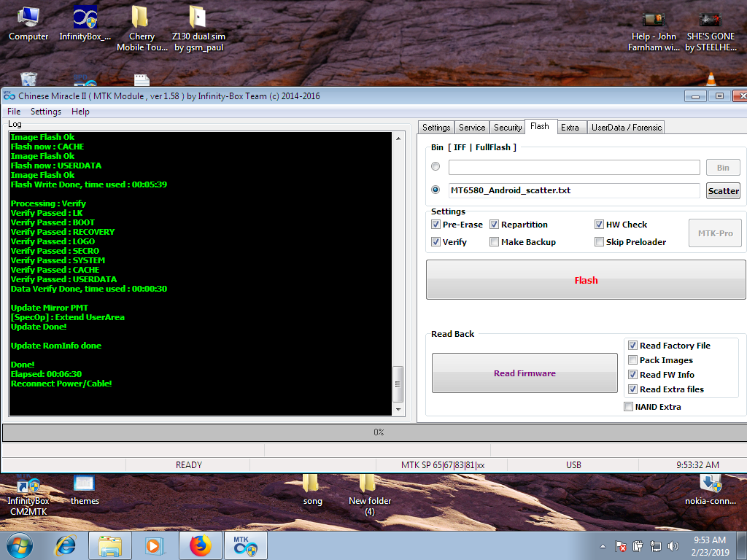Viewport: 747px width, 560px height.
Task: Uncheck the Verify option
Action: (436, 242)
